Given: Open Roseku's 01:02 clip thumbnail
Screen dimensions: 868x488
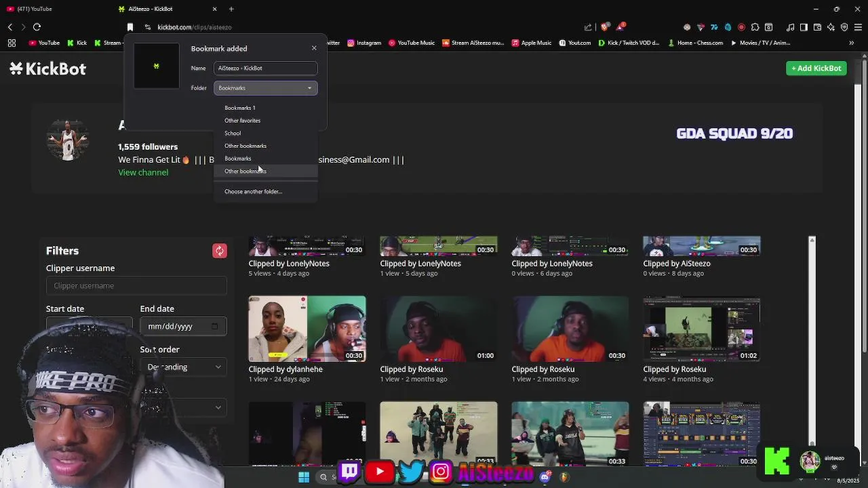Looking at the screenshot, I should tap(702, 329).
